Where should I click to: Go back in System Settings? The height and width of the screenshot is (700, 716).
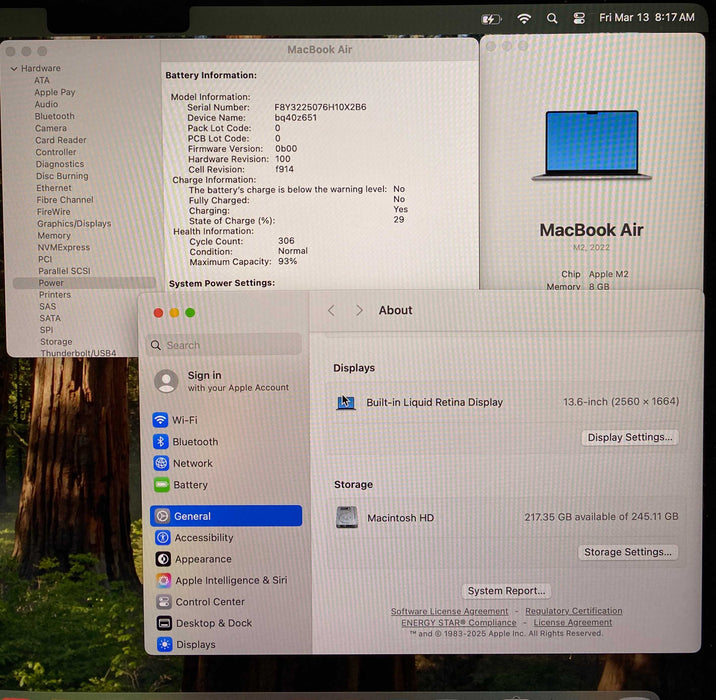pos(332,311)
